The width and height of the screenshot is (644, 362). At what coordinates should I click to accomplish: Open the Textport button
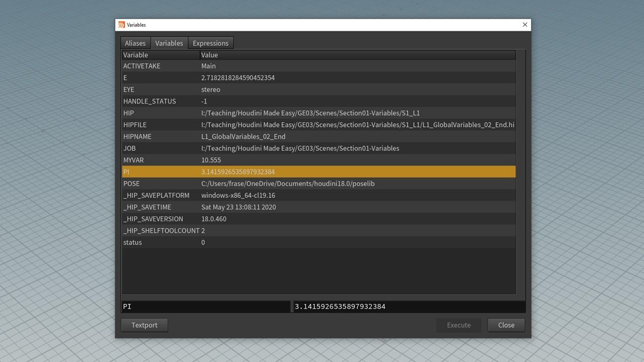point(144,325)
